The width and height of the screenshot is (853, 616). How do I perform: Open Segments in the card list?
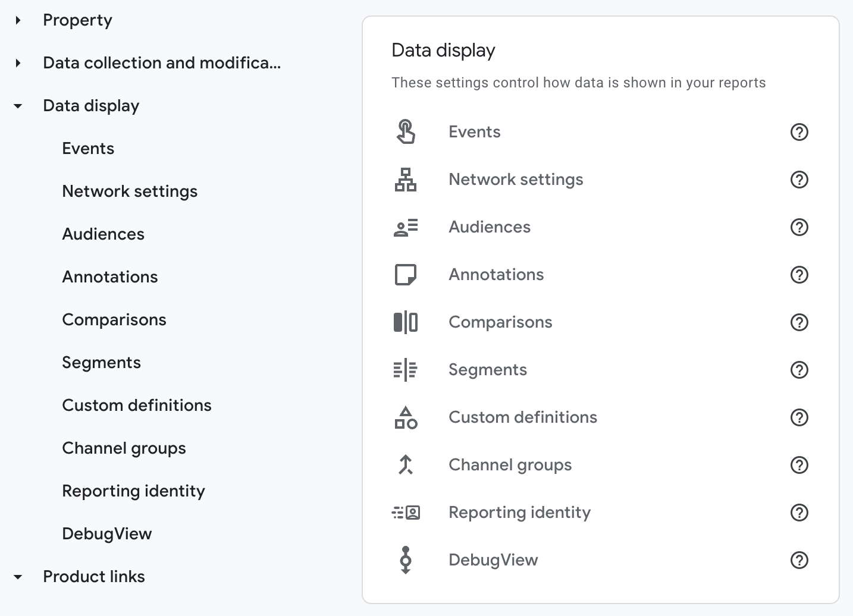pyautogui.click(x=488, y=370)
